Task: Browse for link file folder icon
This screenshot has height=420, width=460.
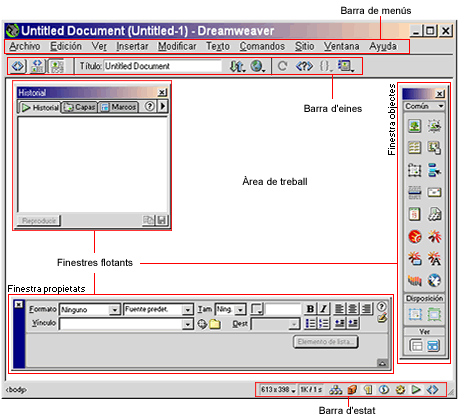Action: [x=215, y=324]
